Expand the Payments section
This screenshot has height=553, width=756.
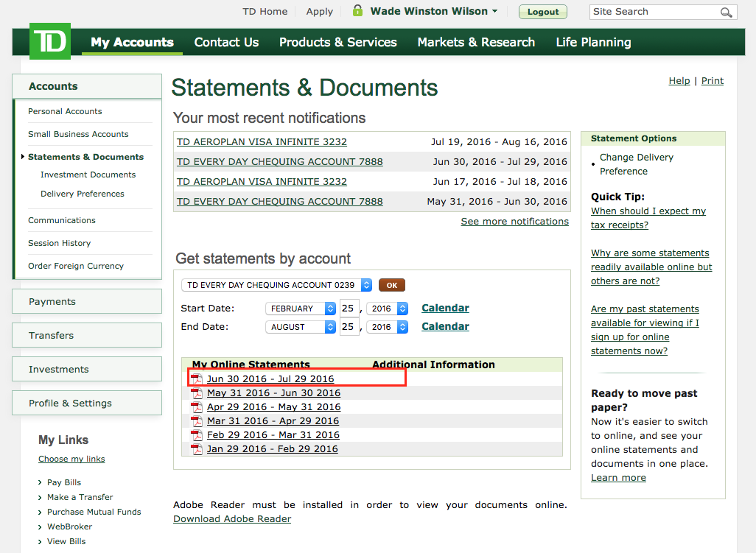tap(87, 302)
